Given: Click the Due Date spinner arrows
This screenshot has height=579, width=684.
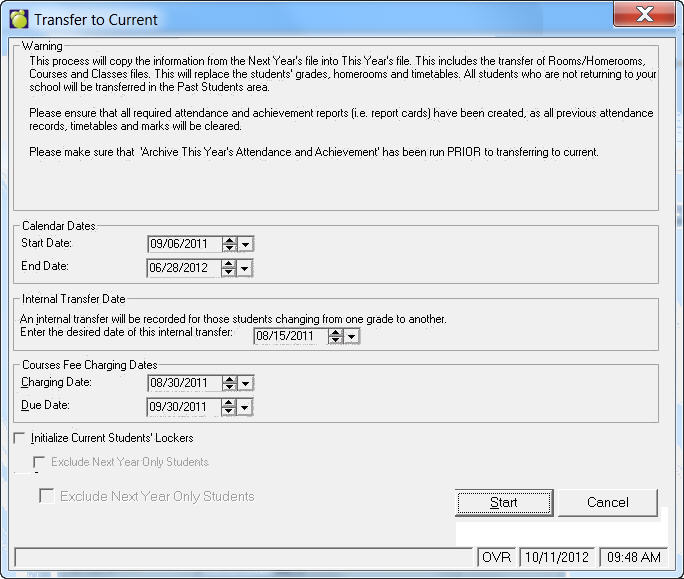Looking at the screenshot, I should [229, 407].
